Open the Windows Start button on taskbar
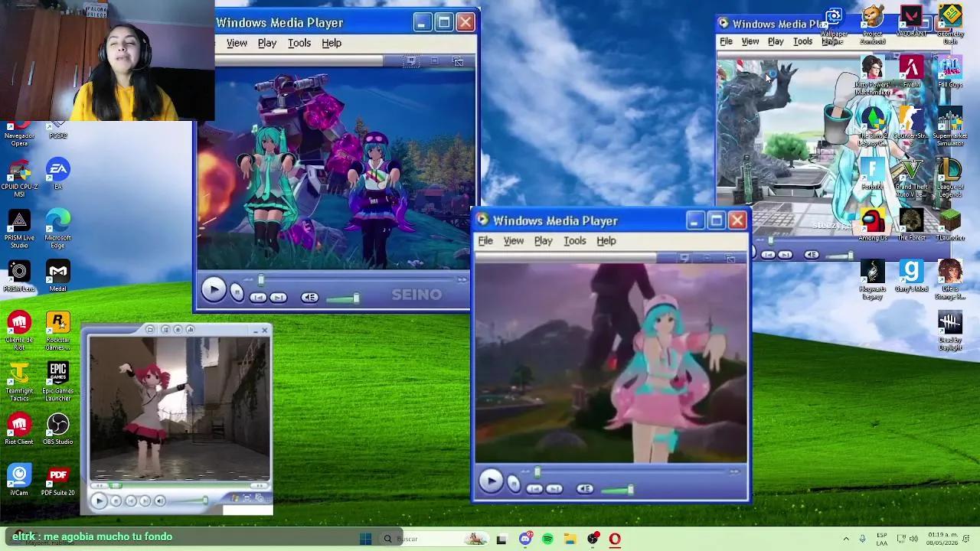This screenshot has height=551, width=980. click(x=366, y=539)
